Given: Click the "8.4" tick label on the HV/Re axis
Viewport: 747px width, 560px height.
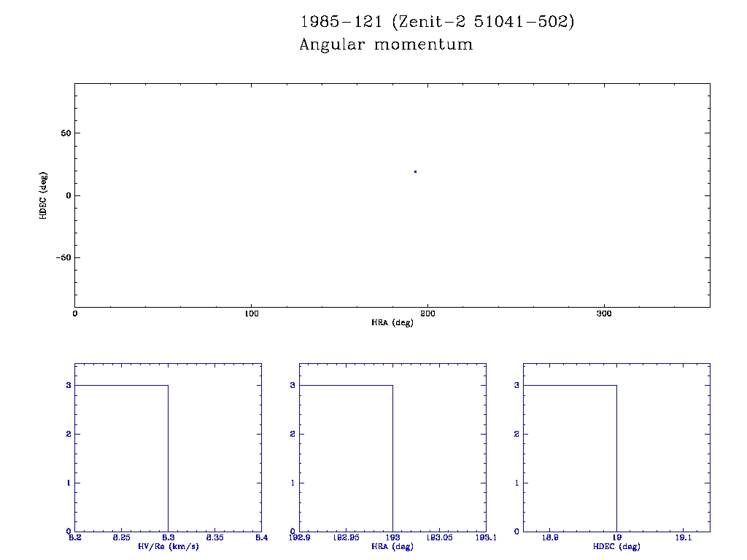Looking at the screenshot, I should coord(261,538).
